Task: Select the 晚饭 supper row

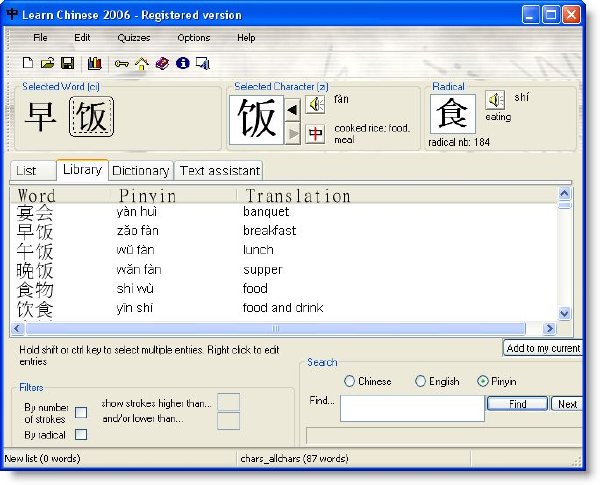Action: (284, 270)
